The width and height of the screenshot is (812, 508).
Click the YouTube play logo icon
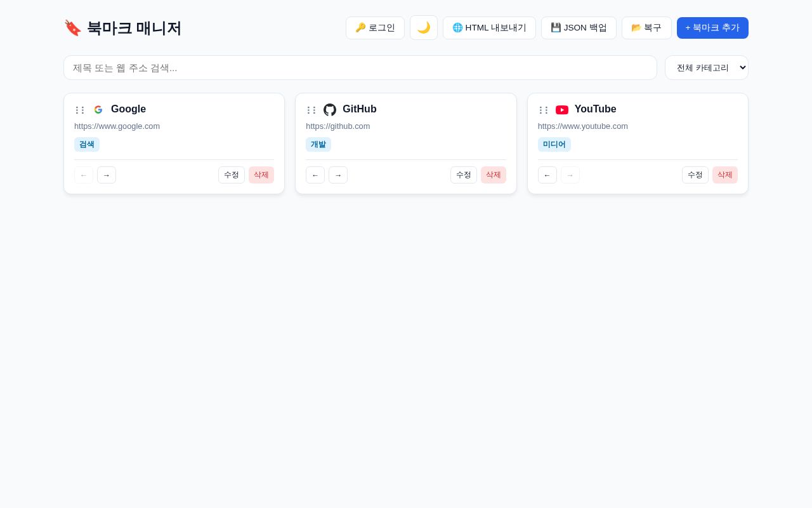[562, 110]
